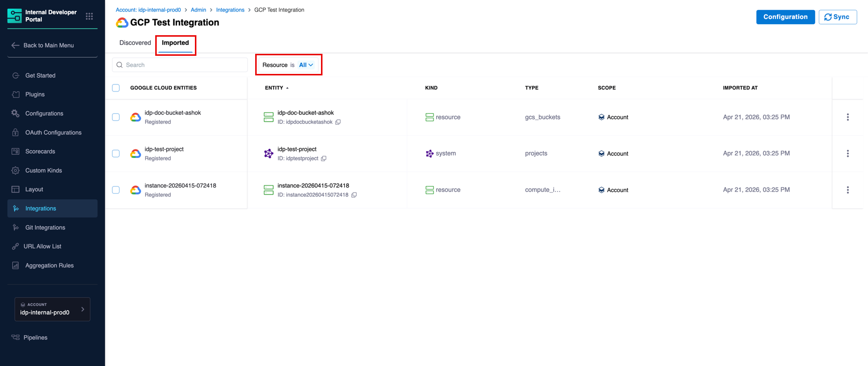The height and width of the screenshot is (366, 868).
Task: Open the more options menu for idp-doc-bucket-ashok
Action: [848, 117]
